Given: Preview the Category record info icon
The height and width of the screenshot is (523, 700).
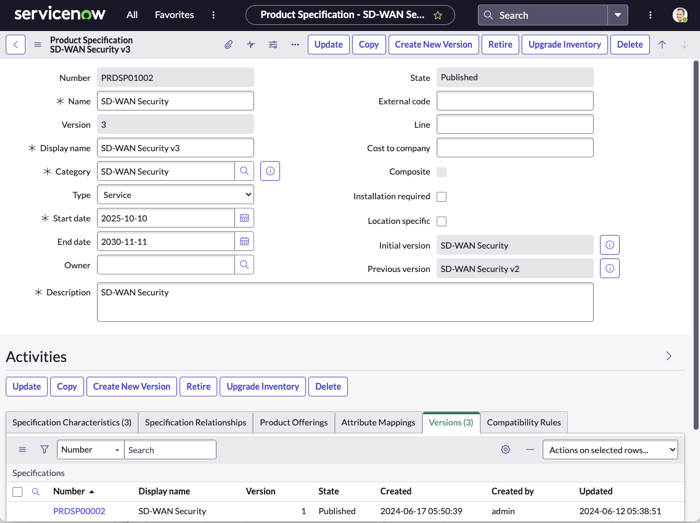Looking at the screenshot, I should tap(270, 171).
